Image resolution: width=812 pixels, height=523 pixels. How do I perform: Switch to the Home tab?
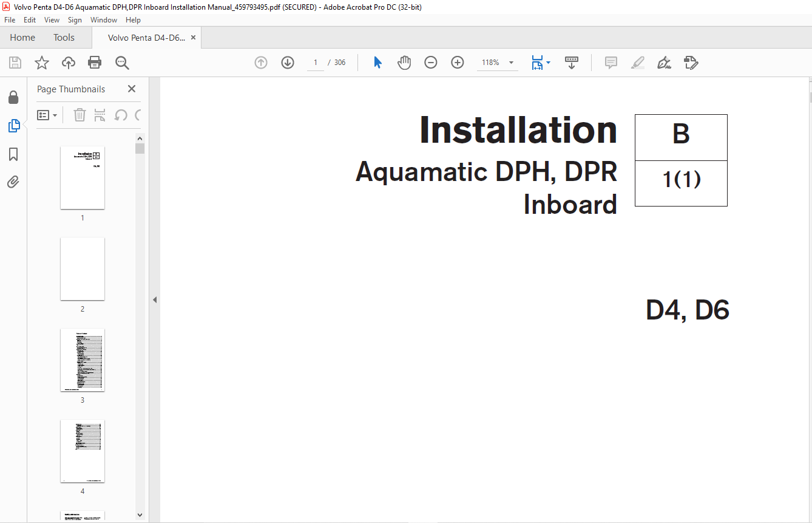pyautogui.click(x=22, y=38)
